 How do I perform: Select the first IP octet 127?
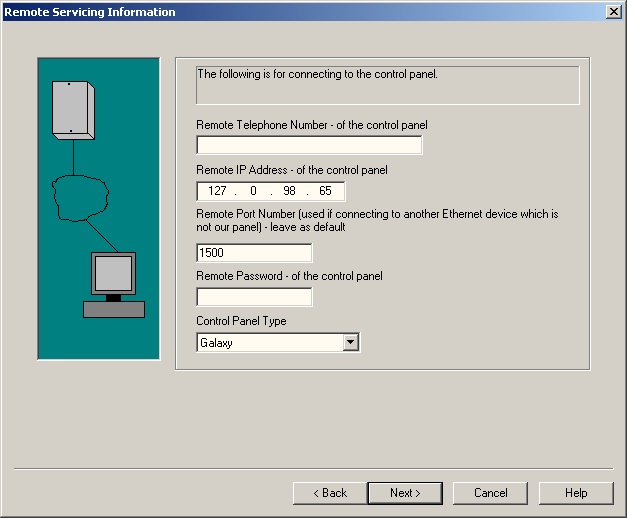tap(218, 192)
